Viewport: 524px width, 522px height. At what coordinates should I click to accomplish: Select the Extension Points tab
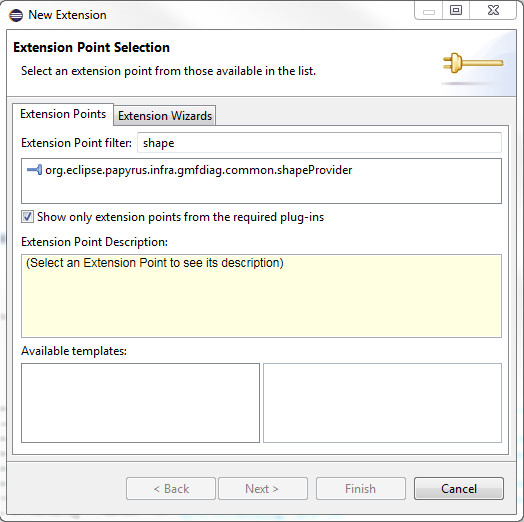(63, 114)
